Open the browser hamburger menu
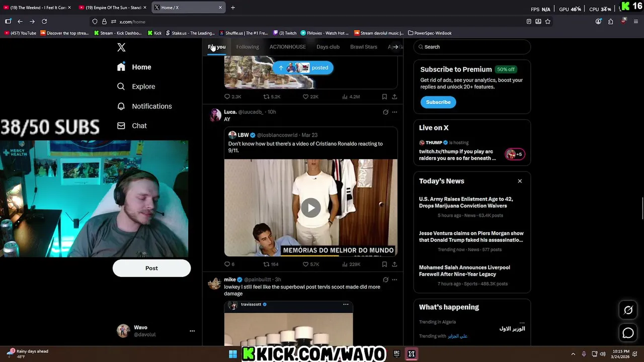Viewport: 644px width, 362px height. point(636,22)
